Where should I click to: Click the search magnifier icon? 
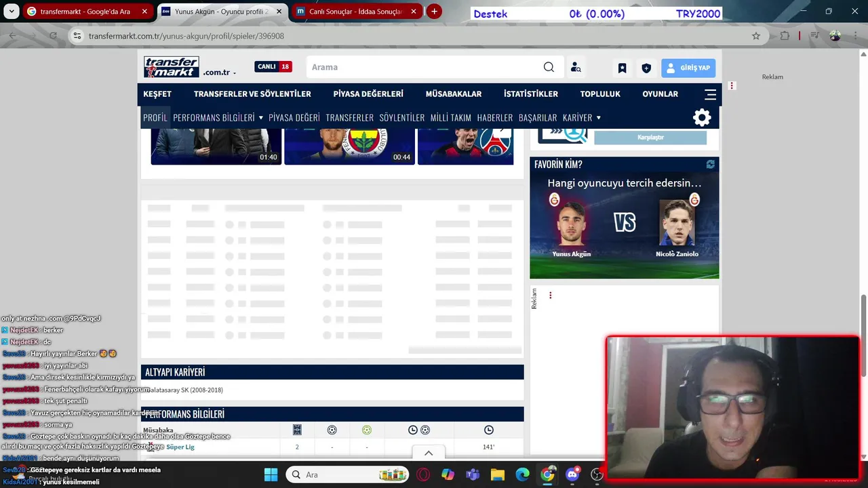(x=549, y=67)
